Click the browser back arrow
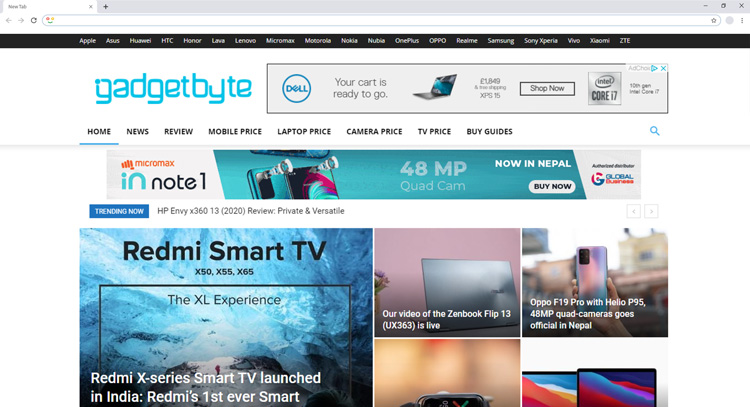Screen dimensions: 750x407 click(x=9, y=20)
